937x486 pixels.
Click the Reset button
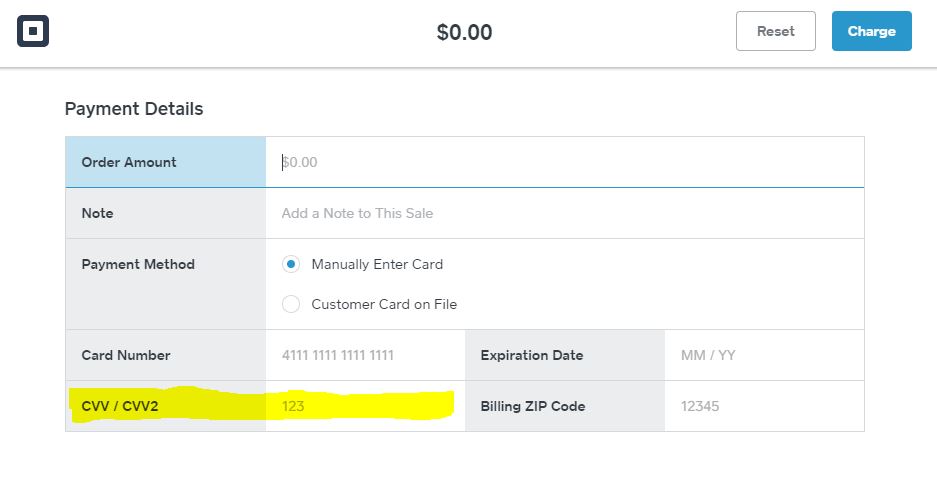[776, 31]
